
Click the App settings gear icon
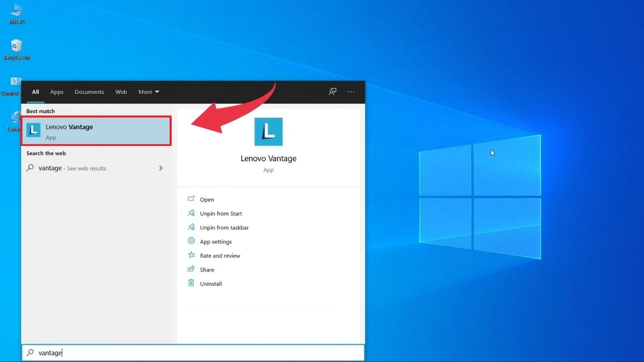(x=191, y=241)
